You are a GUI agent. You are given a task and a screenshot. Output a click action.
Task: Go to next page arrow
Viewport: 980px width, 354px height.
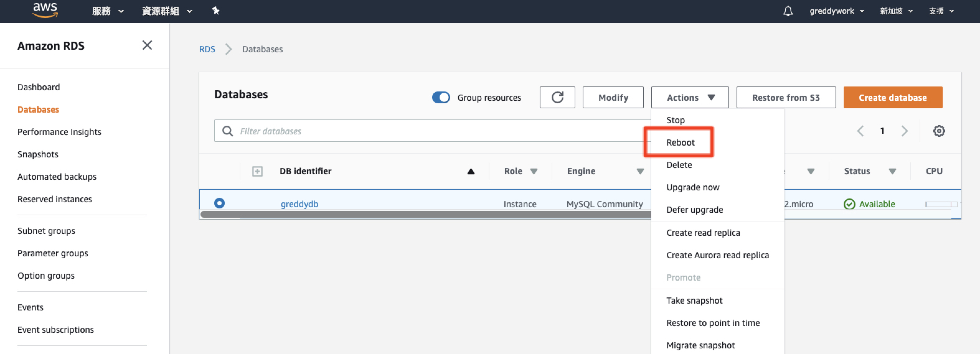[x=904, y=131]
